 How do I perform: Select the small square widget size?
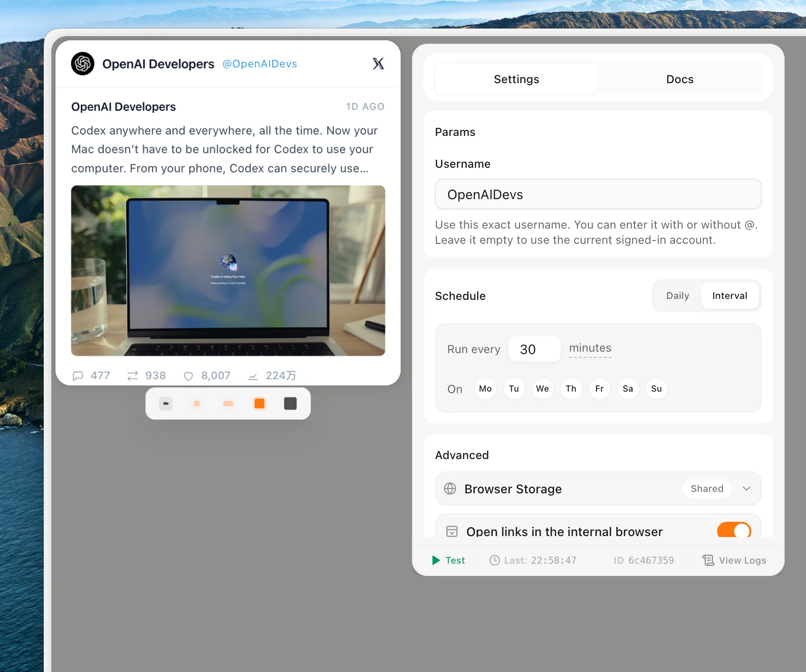click(x=197, y=403)
